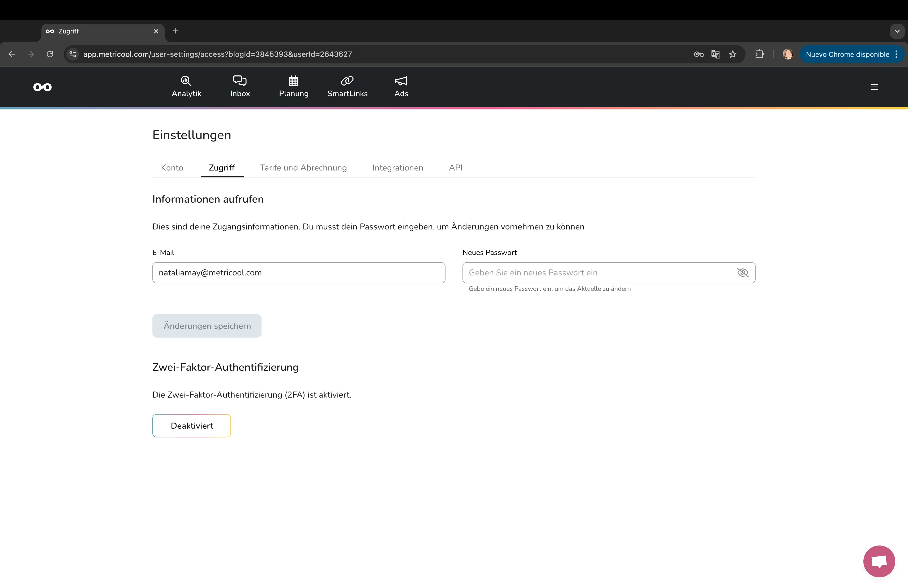Image resolution: width=908 pixels, height=588 pixels.
Task: Open the live chat bubble
Action: pos(879,561)
